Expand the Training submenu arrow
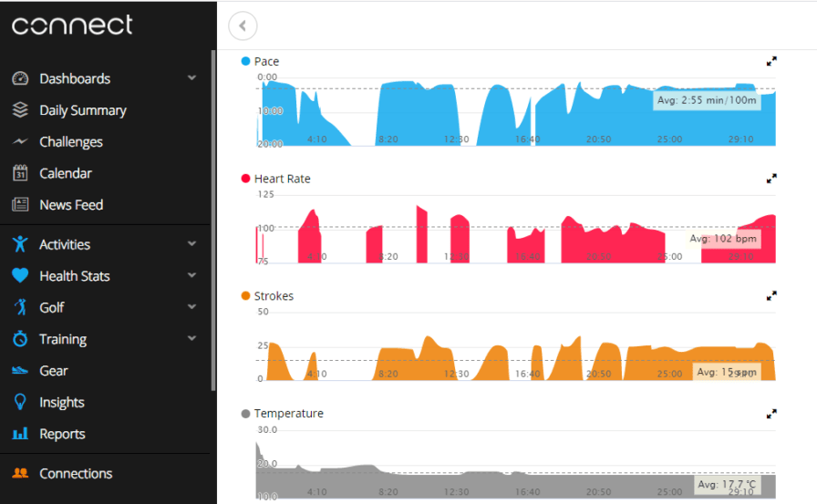The width and height of the screenshot is (817, 504). click(191, 339)
